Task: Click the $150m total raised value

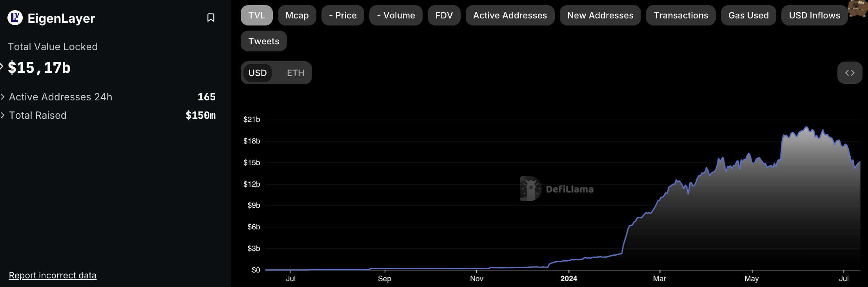Action: tap(201, 115)
